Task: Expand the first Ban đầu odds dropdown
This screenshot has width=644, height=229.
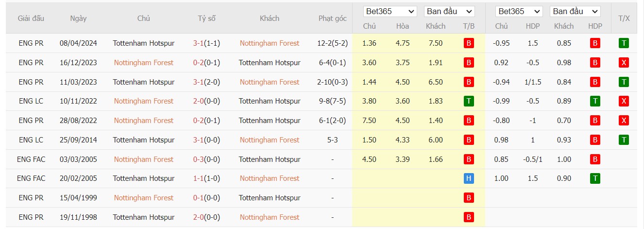Action: (449, 11)
